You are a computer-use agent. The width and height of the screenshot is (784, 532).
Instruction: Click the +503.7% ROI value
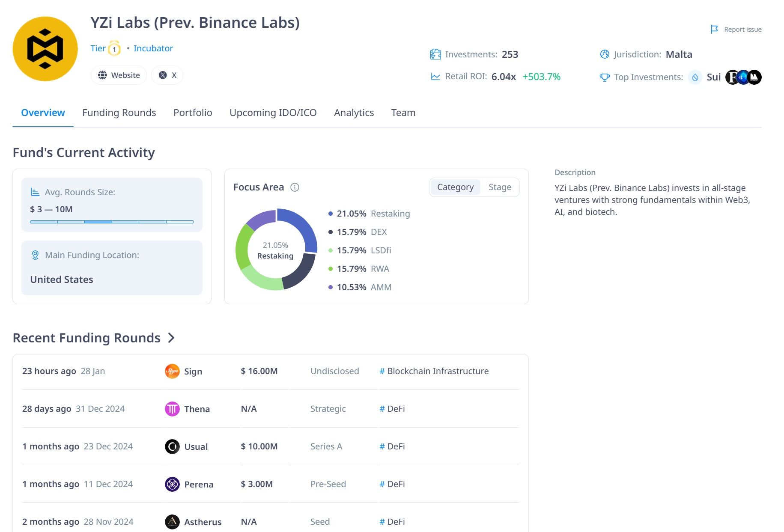[541, 77]
